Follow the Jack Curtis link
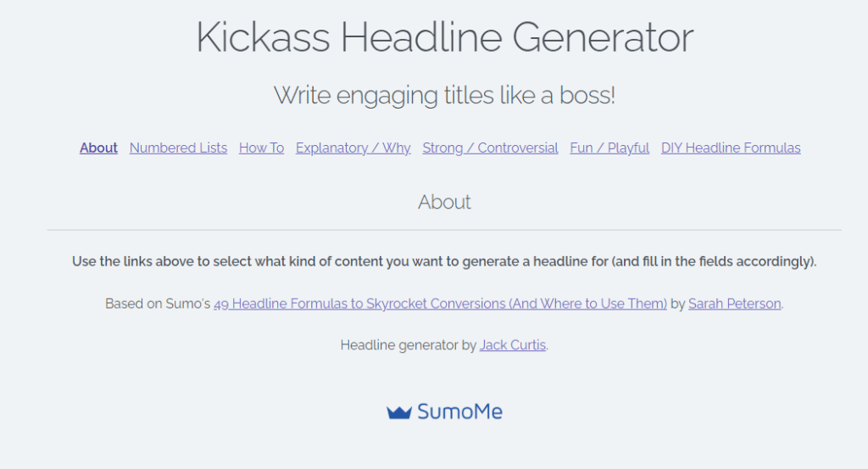This screenshot has width=868, height=469. tap(512, 345)
